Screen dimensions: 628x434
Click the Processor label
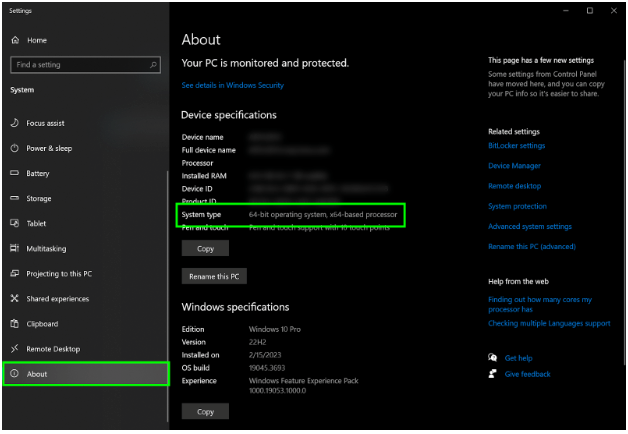[x=197, y=163]
